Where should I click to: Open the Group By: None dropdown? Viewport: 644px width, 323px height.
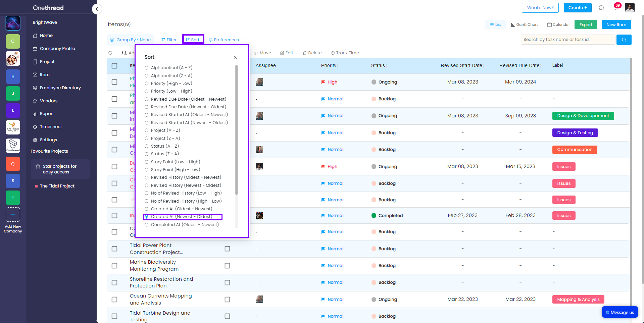point(131,40)
